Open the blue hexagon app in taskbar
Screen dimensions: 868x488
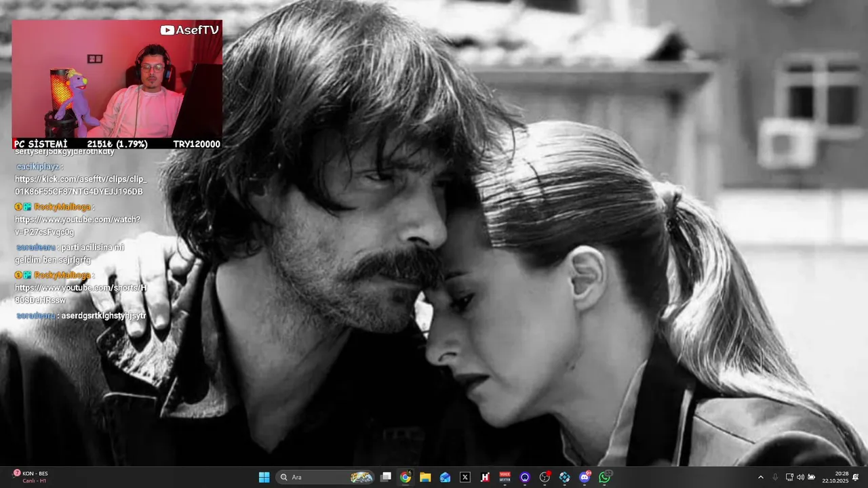click(x=564, y=477)
